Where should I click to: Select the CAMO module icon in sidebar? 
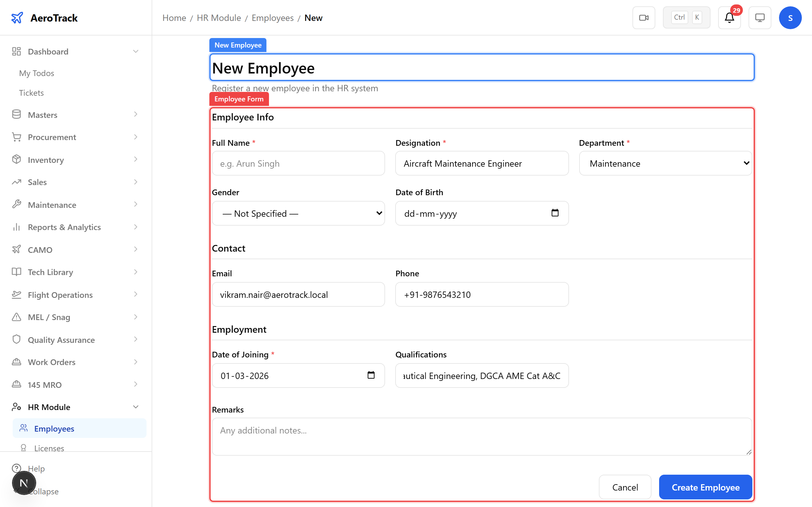click(x=16, y=249)
